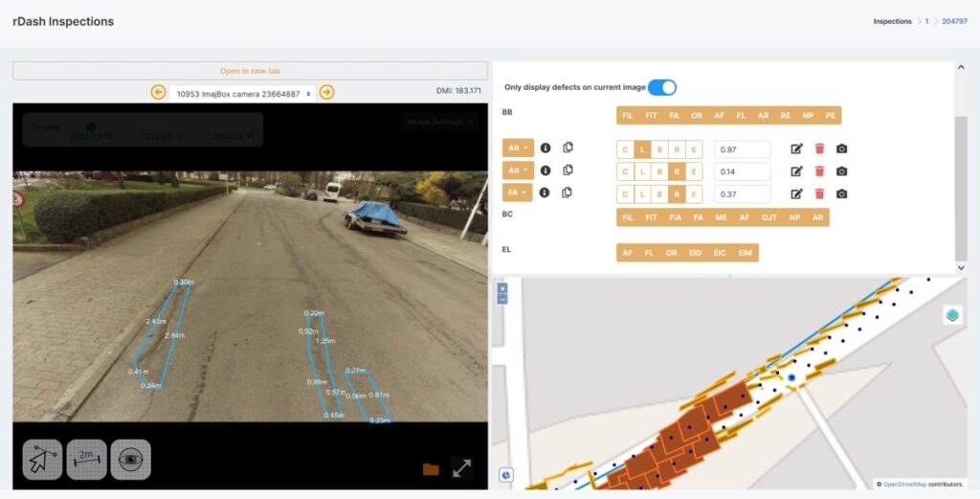This screenshot has width=980, height=499.
Task: Show info for the 0.37 FA defect
Action: point(545,193)
